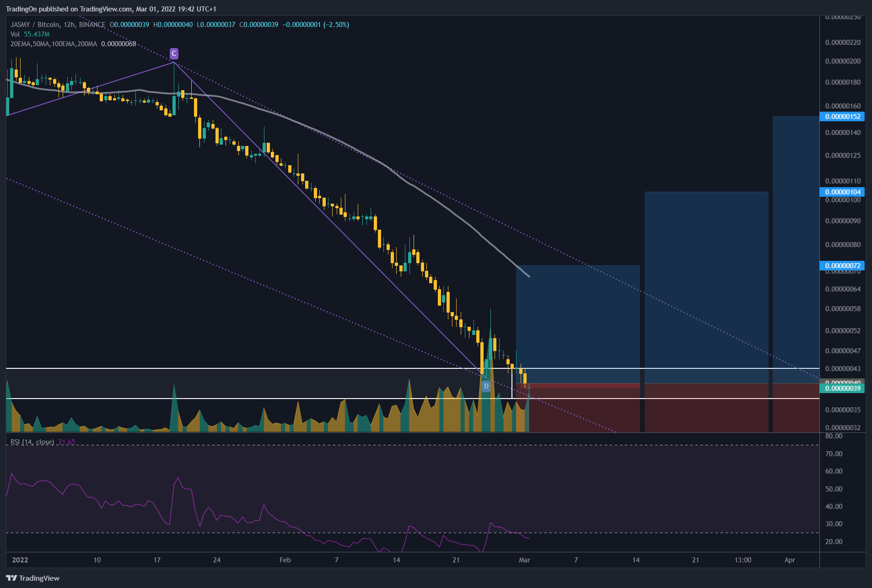The height and width of the screenshot is (588, 872).
Task: Click the high value H0.00000040
Action: [173, 25]
